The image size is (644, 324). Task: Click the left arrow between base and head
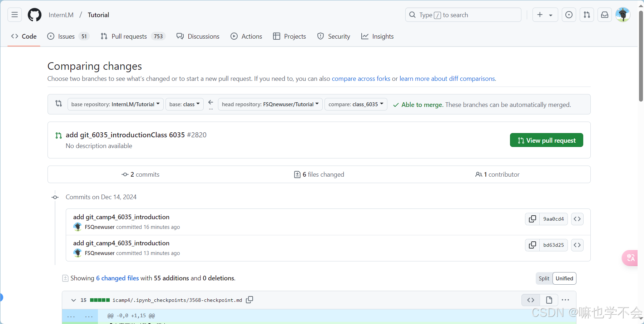tap(211, 102)
